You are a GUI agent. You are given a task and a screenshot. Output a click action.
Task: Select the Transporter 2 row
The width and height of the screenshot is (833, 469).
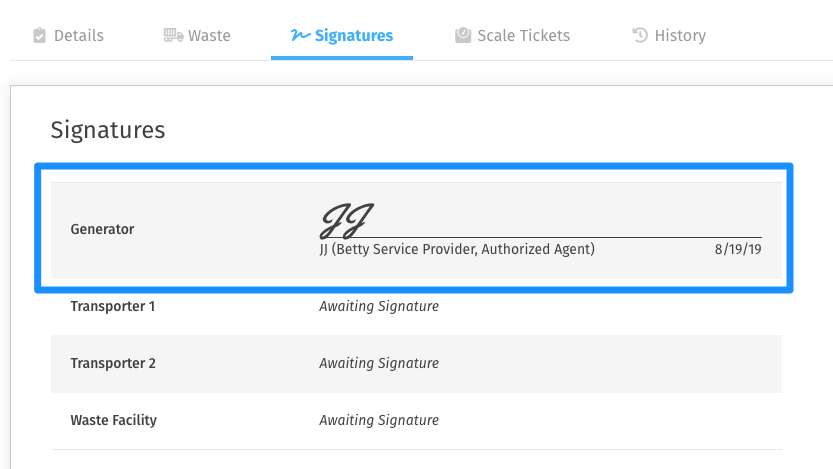coord(416,364)
